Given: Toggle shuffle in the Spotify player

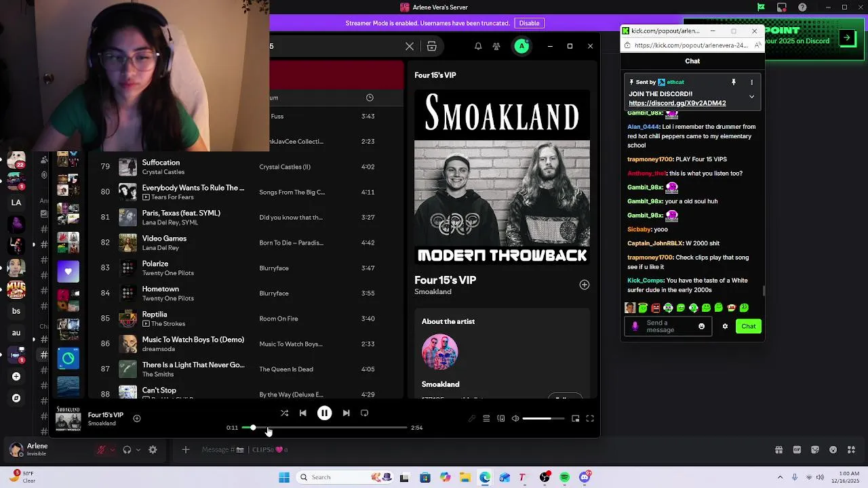Looking at the screenshot, I should (284, 413).
